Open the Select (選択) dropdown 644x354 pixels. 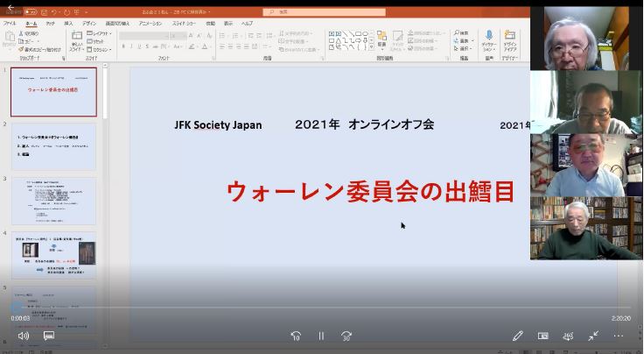[463, 48]
